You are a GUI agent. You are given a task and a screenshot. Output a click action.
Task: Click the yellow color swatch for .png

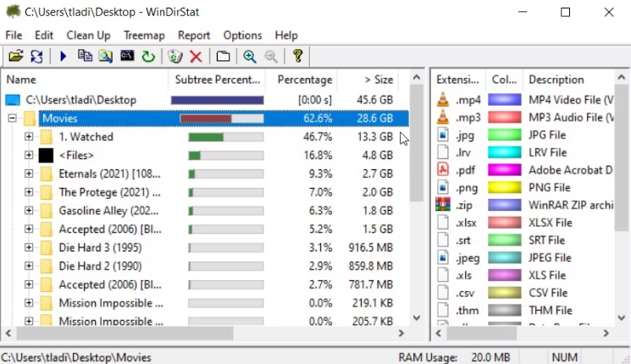pyautogui.click(x=504, y=187)
